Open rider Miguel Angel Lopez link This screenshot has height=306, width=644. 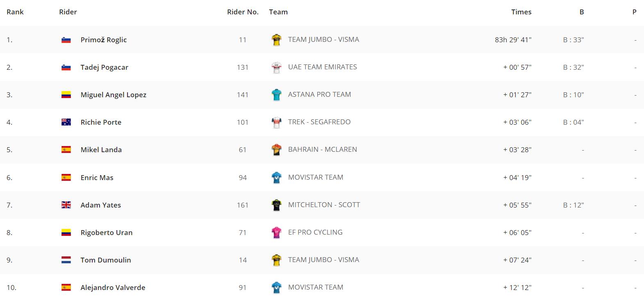click(114, 95)
